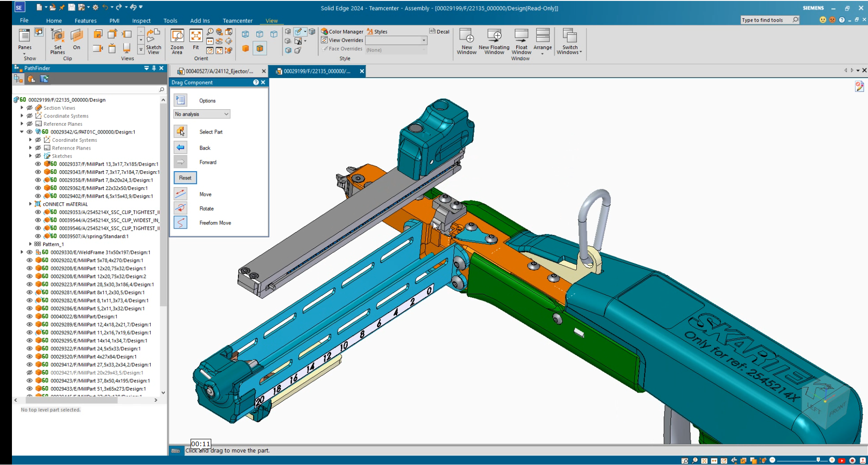Click zoom-in plus at slider end
The image size is (868, 465).
(x=832, y=460)
